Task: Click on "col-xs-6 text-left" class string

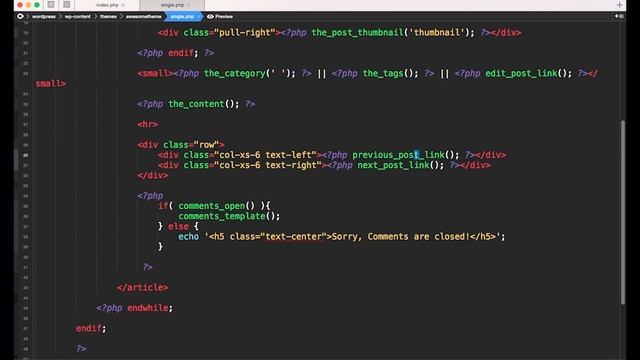Action: 265,155
